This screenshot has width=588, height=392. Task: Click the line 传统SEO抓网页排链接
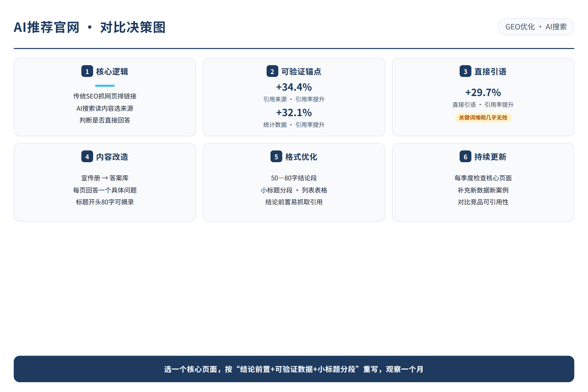click(105, 96)
